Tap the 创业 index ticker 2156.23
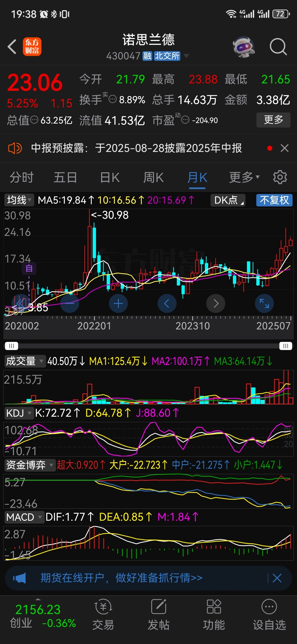 (x=38, y=610)
